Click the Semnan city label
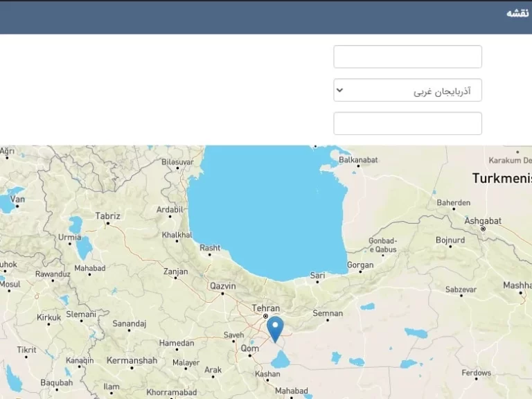This screenshot has height=399, width=532. click(x=328, y=313)
